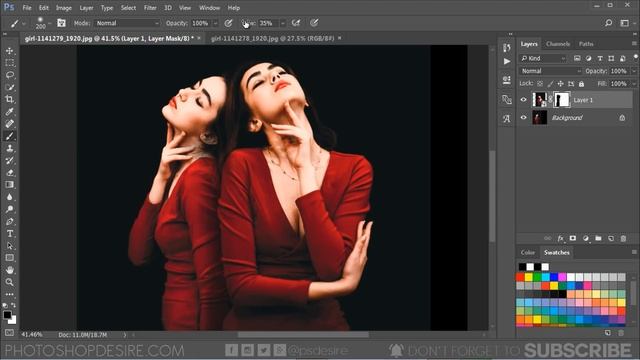This screenshot has width=640, height=360.
Task: Select the Rectangular Marquee tool
Action: tap(9, 63)
